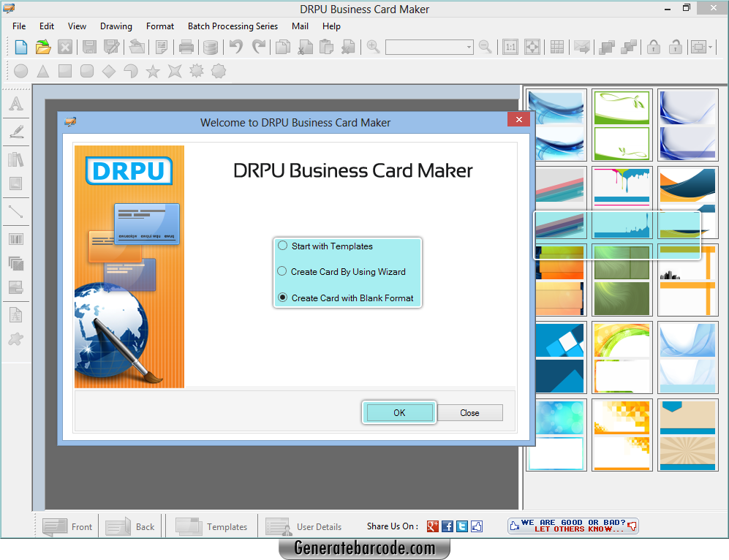Select the pencil drawing tool in sidebar
The image size is (729, 560).
(x=16, y=132)
